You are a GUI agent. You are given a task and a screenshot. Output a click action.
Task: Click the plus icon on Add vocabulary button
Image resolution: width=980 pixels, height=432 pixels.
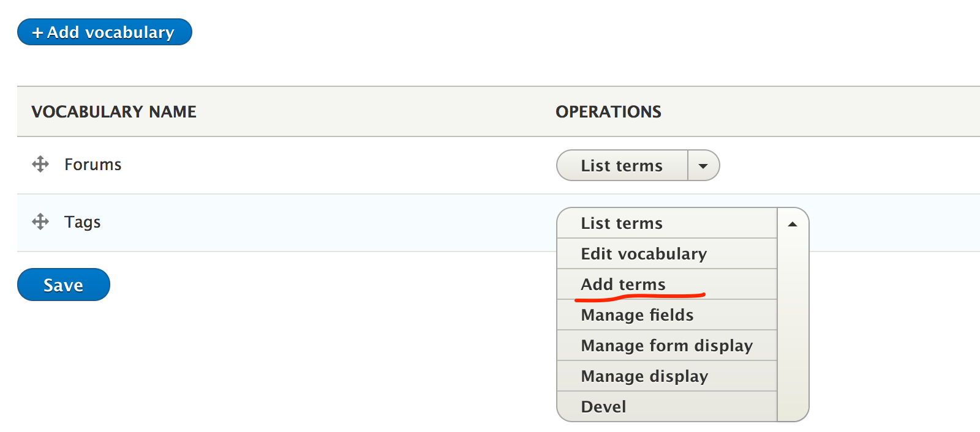click(38, 32)
